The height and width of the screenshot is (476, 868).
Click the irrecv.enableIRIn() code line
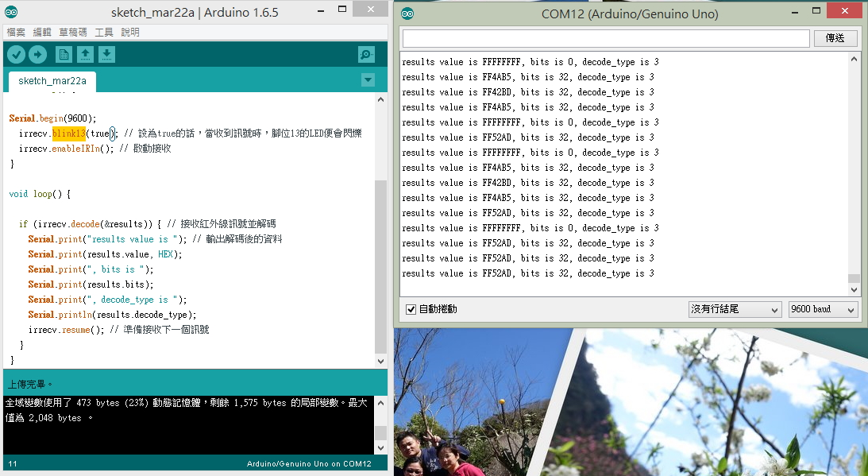95,149
